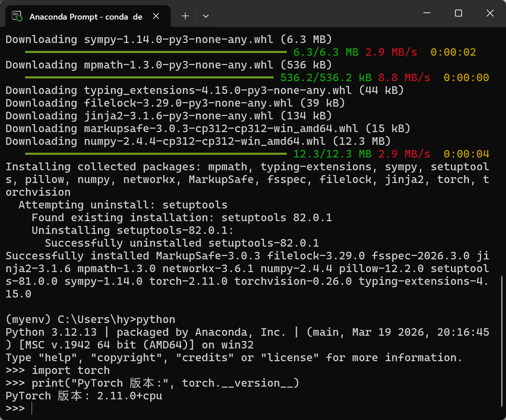The height and width of the screenshot is (420, 506).
Task: Close the Anaconda Prompt tab
Action: click(156, 16)
